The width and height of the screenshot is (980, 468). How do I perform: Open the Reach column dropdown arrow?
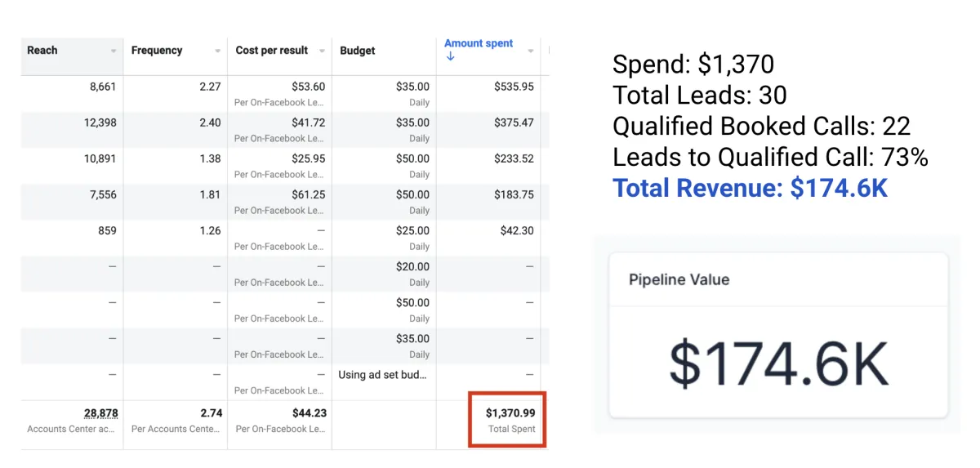tap(114, 51)
